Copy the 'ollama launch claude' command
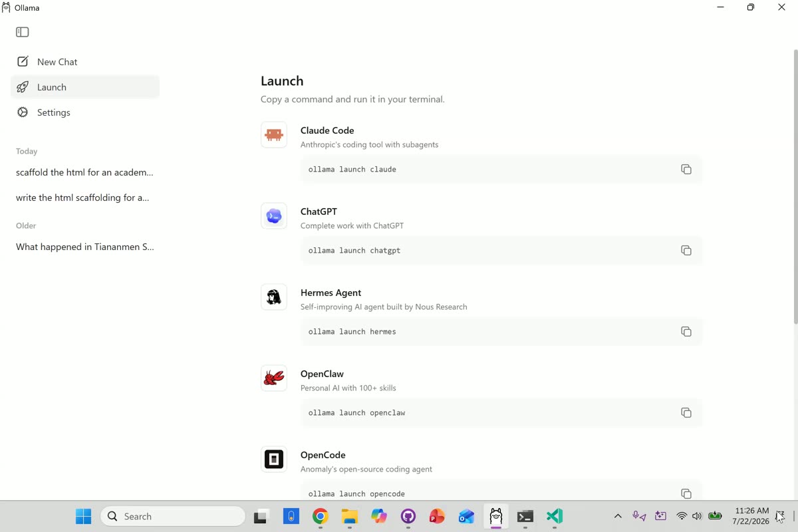The height and width of the screenshot is (532, 798). pyautogui.click(x=686, y=170)
